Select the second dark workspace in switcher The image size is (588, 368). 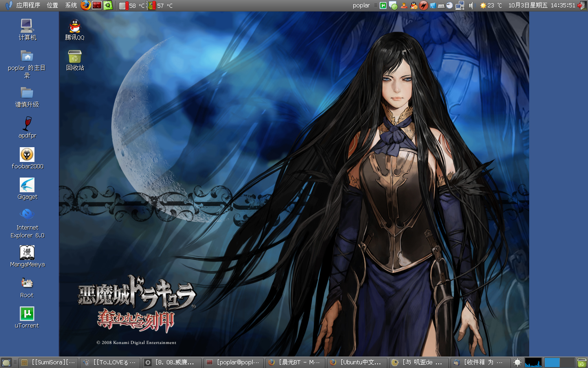(x=567, y=362)
